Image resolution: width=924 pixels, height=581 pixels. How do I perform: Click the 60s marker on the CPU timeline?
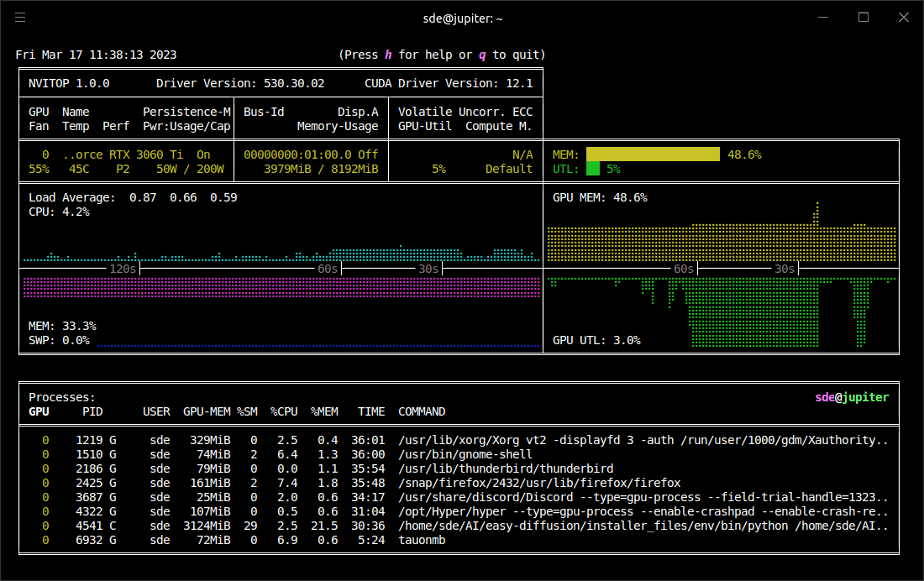pos(328,269)
